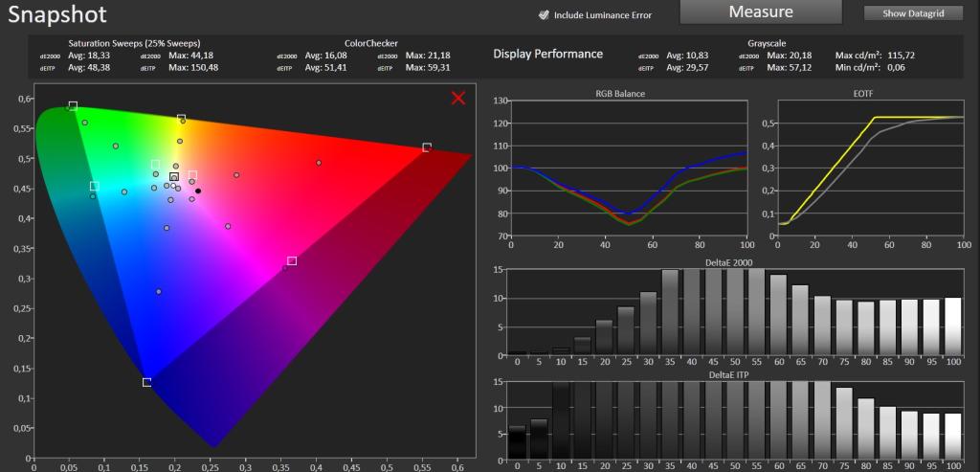This screenshot has width=980, height=472.
Task: Select the DeltaE 2000 bar at 25
Action: (x=626, y=330)
